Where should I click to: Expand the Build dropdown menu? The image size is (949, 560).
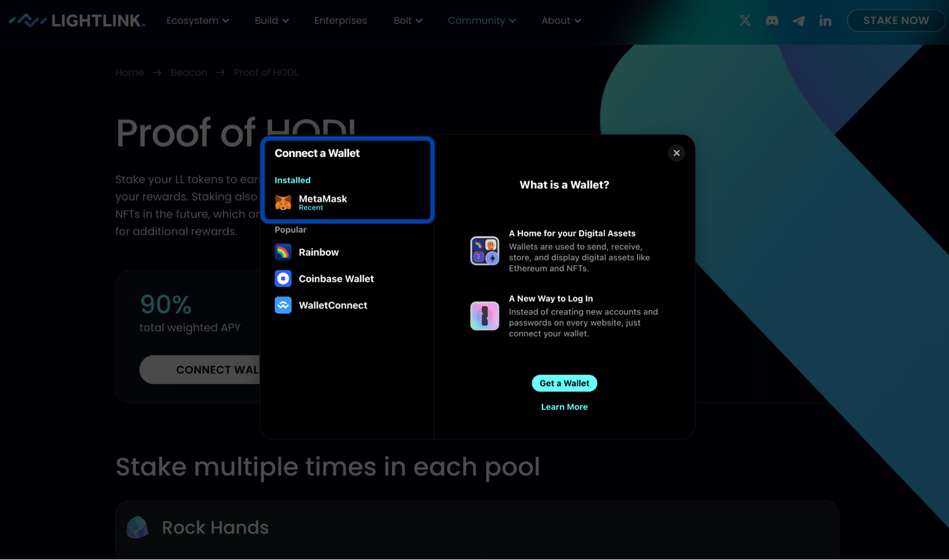(272, 20)
